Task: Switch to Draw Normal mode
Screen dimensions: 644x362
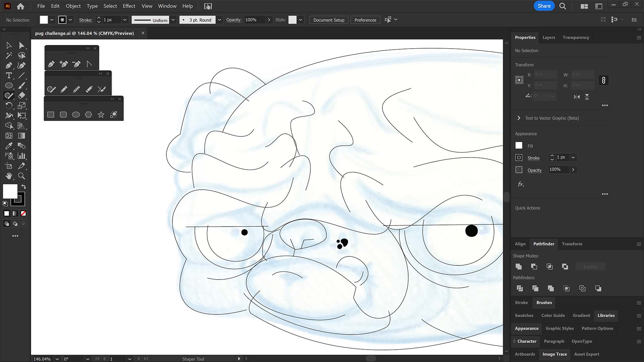Action: 7,224
